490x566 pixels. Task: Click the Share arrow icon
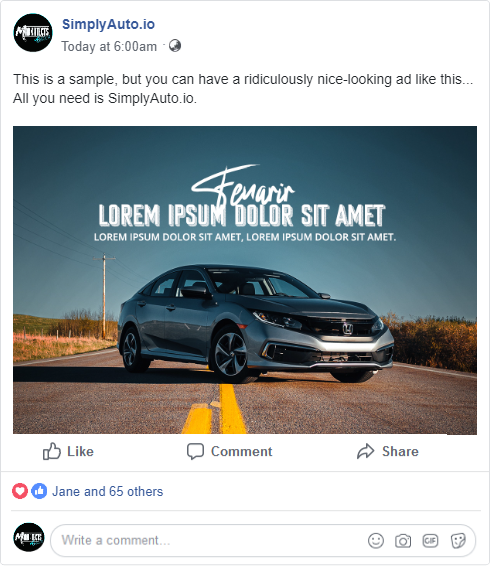point(365,451)
